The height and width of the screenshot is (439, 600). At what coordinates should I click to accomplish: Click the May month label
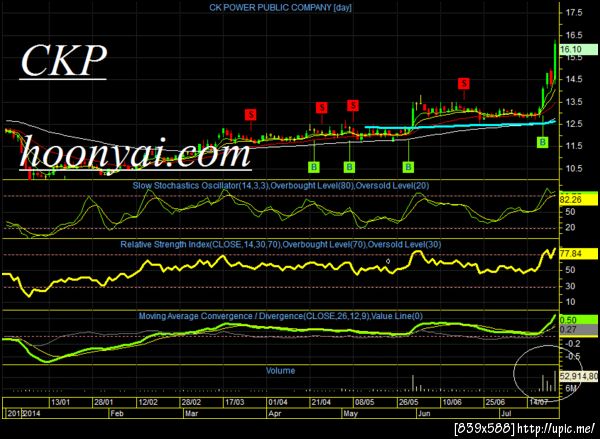tap(350, 413)
